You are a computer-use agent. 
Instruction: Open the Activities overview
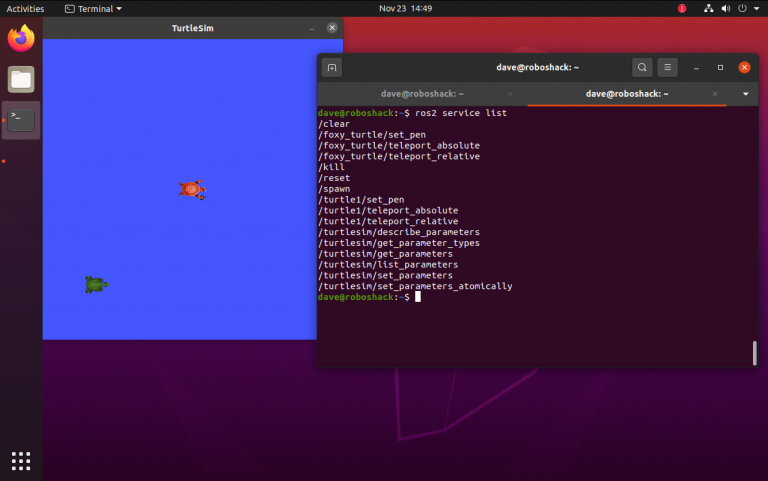tap(25, 8)
